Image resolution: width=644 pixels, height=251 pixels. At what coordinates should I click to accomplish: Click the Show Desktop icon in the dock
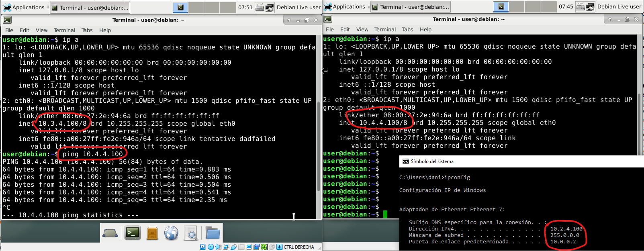point(110,233)
